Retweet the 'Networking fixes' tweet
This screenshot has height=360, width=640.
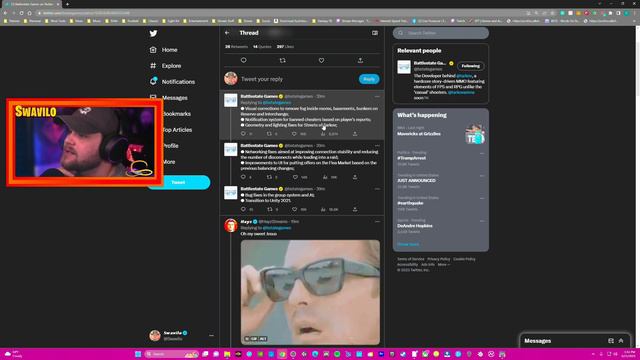pos(269,177)
